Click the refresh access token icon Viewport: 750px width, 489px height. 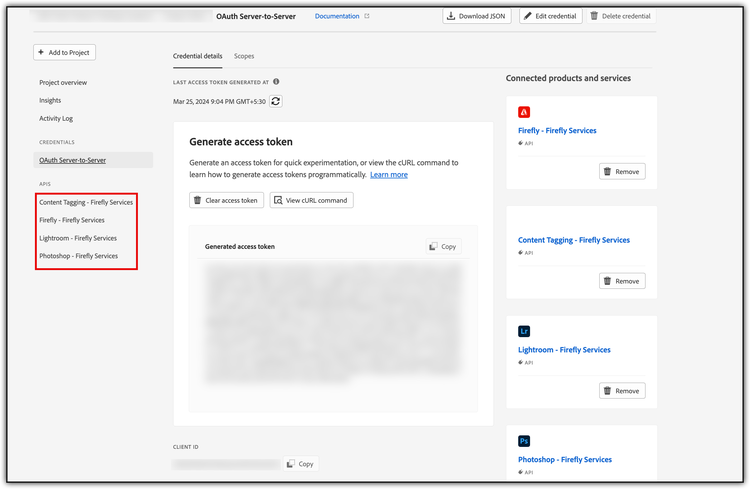pos(276,101)
